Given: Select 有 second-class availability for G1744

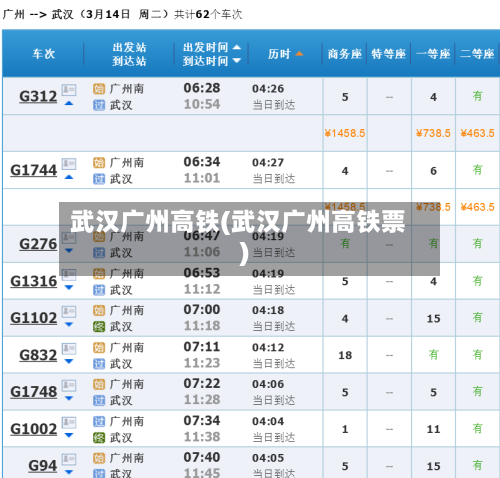Looking at the screenshot, I should 477,170.
